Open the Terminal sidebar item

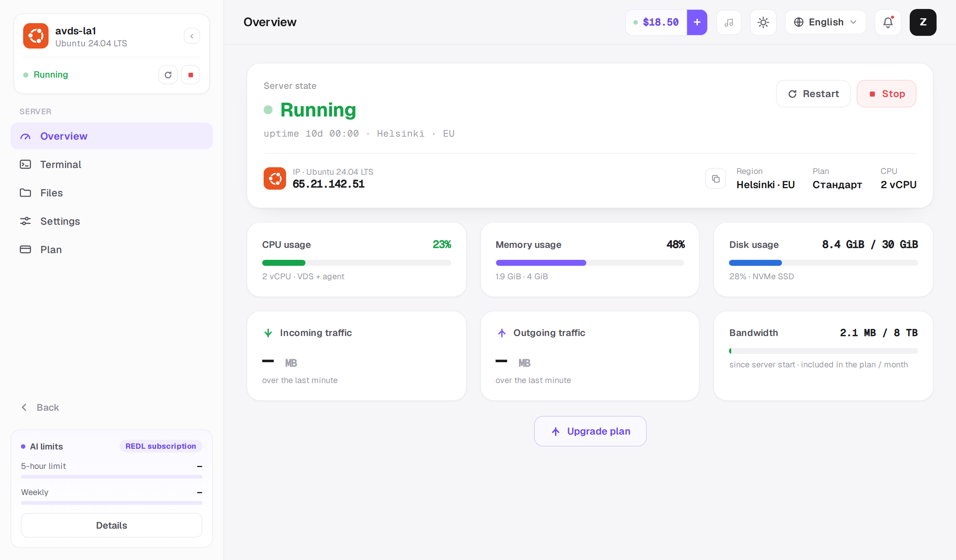coord(112,165)
